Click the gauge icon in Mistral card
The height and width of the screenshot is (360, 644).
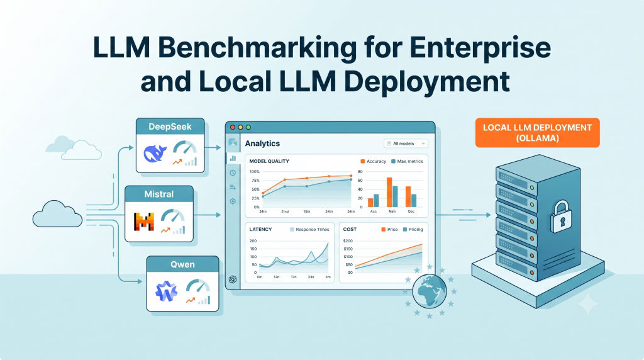(172, 217)
